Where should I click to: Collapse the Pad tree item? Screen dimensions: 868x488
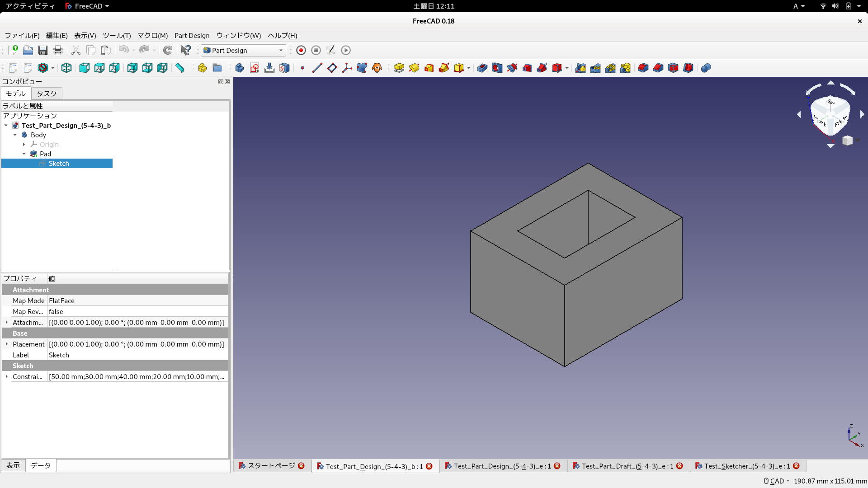pos(24,154)
